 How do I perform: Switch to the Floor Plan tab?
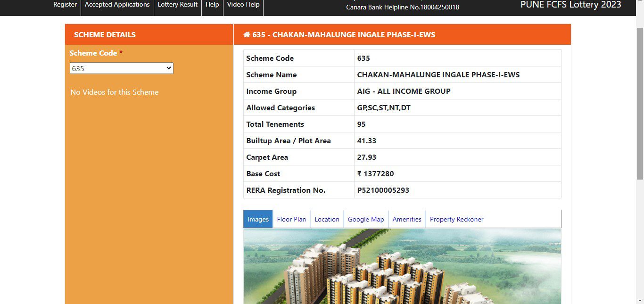click(x=291, y=219)
